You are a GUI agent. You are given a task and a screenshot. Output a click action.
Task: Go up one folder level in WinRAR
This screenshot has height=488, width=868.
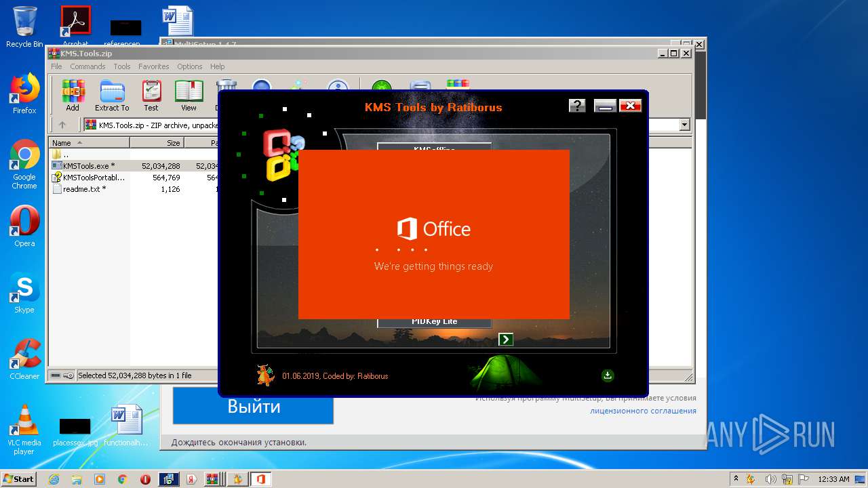(x=62, y=125)
